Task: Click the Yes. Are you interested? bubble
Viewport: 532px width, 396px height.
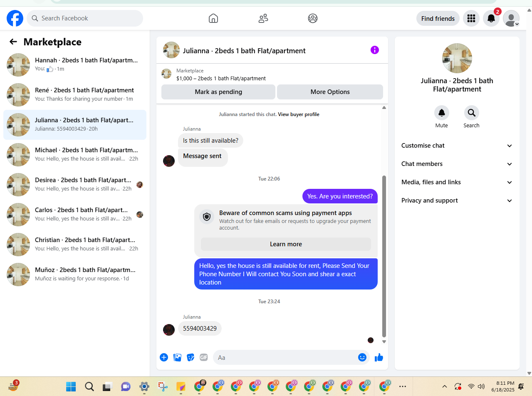Action: [340, 196]
